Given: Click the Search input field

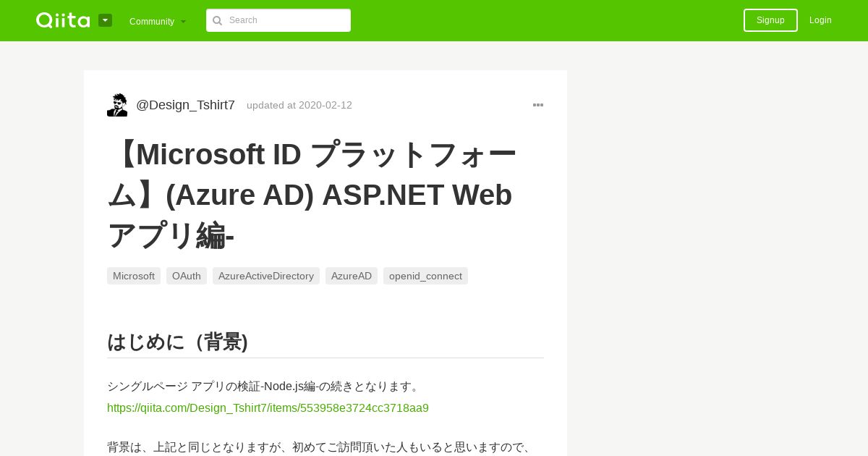Looking at the screenshot, I should coord(278,20).
